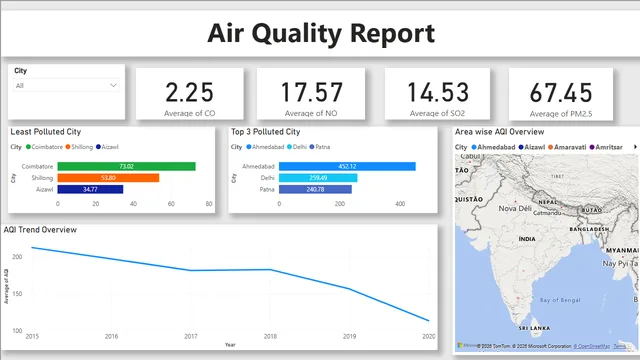The height and width of the screenshot is (360, 640).
Task: Click Coimbatore legend dot in Least Polluted City
Action: point(28,147)
